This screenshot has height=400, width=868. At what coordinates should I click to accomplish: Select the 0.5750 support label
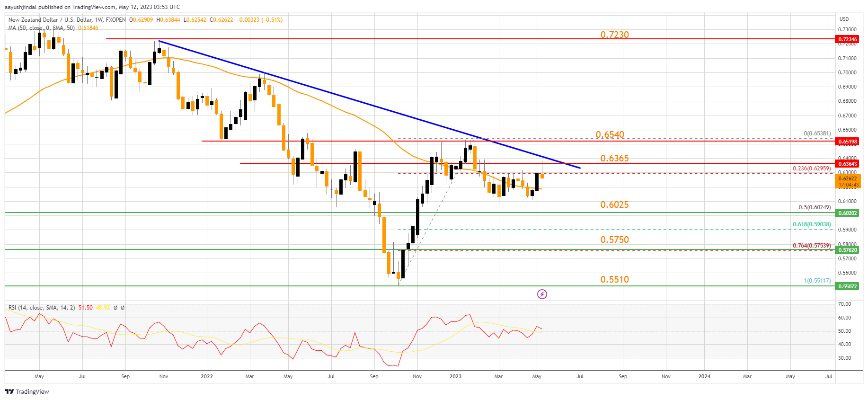pos(614,240)
